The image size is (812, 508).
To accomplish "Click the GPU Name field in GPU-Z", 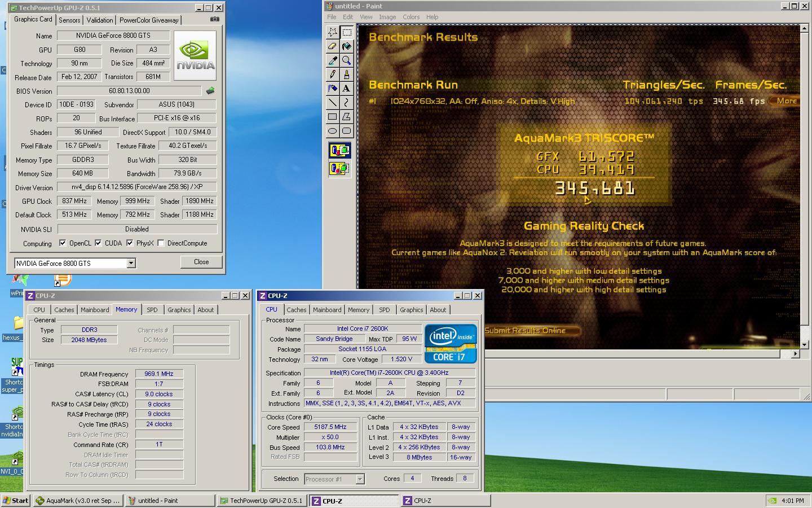I will pyautogui.click(x=113, y=36).
